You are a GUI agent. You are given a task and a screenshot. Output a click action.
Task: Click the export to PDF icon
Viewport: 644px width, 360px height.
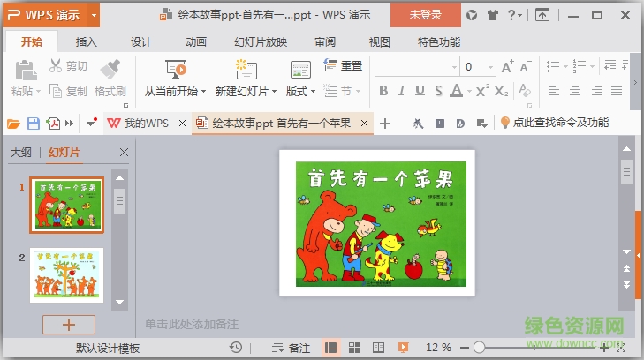(x=53, y=123)
